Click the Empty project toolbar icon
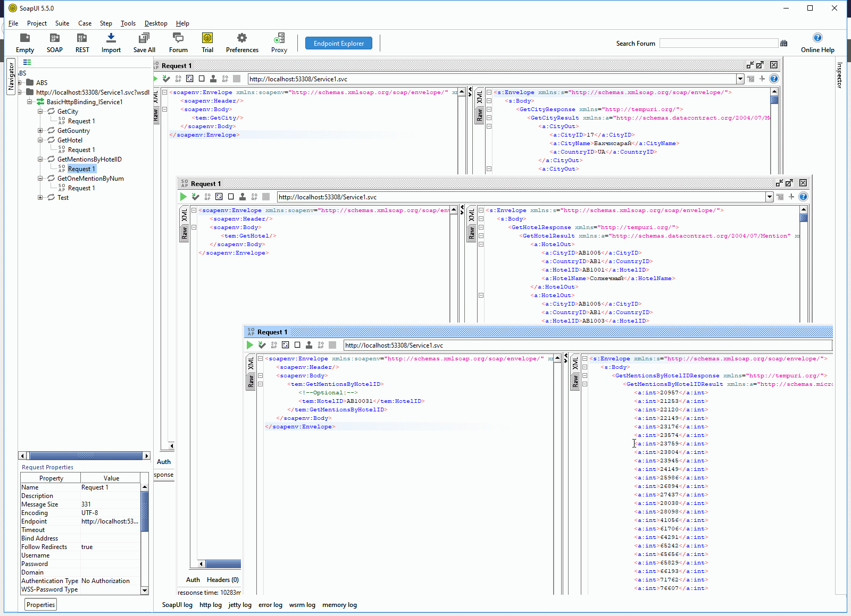The height and width of the screenshot is (616, 851). pos(25,38)
